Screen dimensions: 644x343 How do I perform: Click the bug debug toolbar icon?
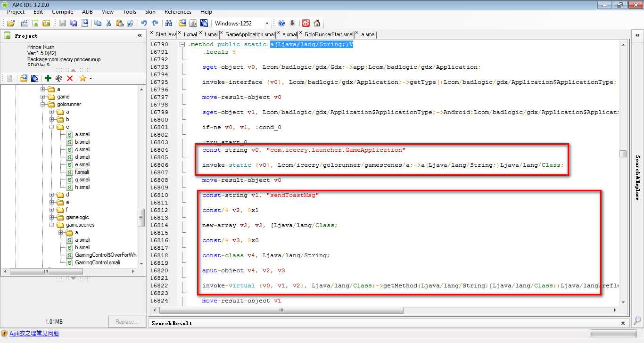[x=292, y=23]
